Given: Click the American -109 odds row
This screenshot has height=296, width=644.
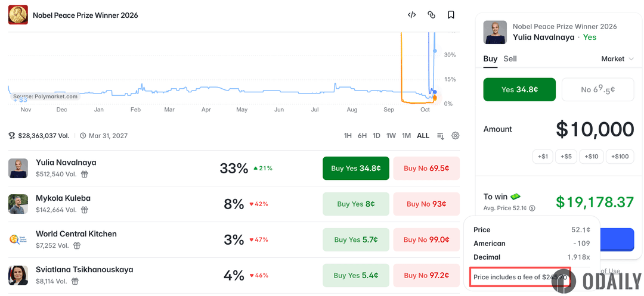Looking at the screenshot, I should 532,244.
